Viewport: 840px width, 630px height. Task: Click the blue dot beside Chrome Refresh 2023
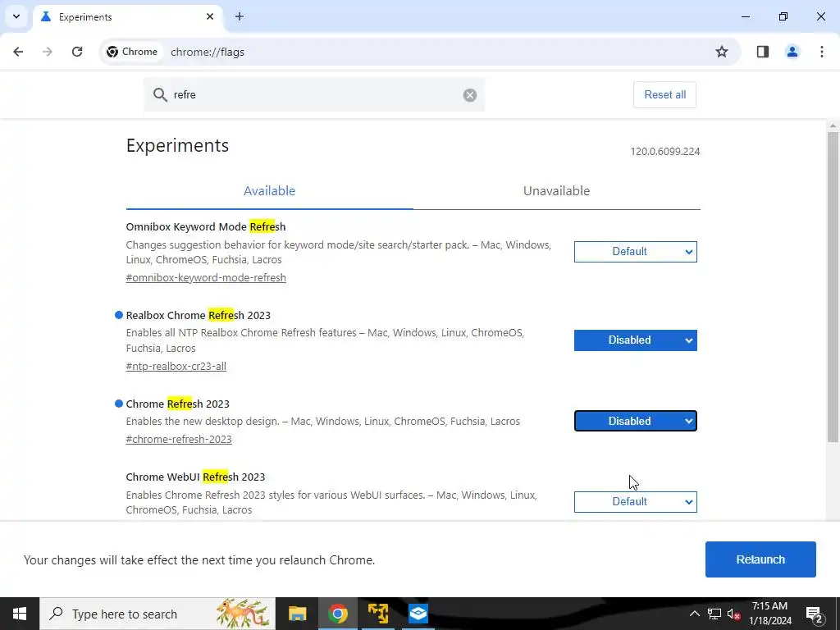point(119,404)
